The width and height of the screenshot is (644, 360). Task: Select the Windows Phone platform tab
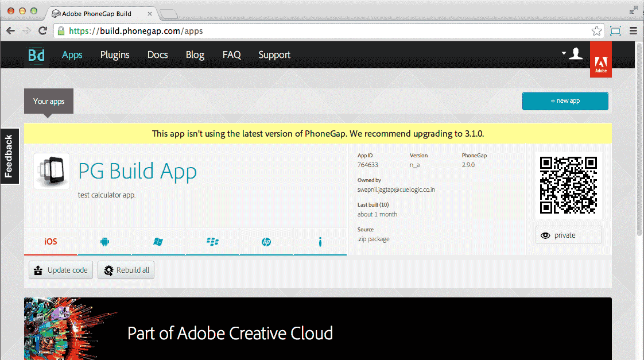click(158, 242)
